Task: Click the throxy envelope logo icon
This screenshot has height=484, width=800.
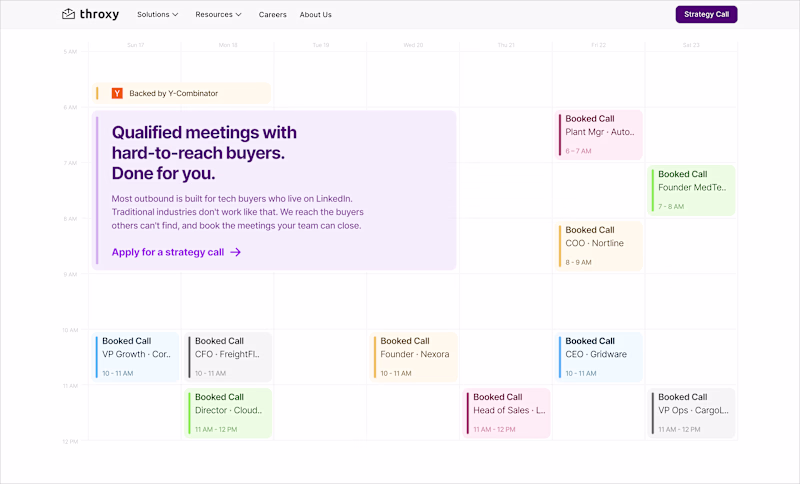Action: [68, 14]
